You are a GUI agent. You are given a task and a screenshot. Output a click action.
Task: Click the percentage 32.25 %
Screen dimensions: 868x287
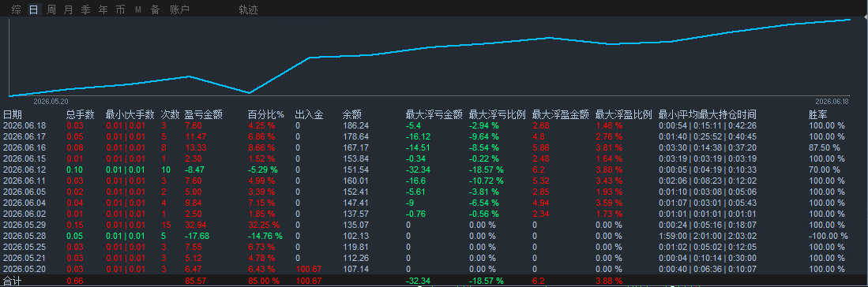[264, 225]
